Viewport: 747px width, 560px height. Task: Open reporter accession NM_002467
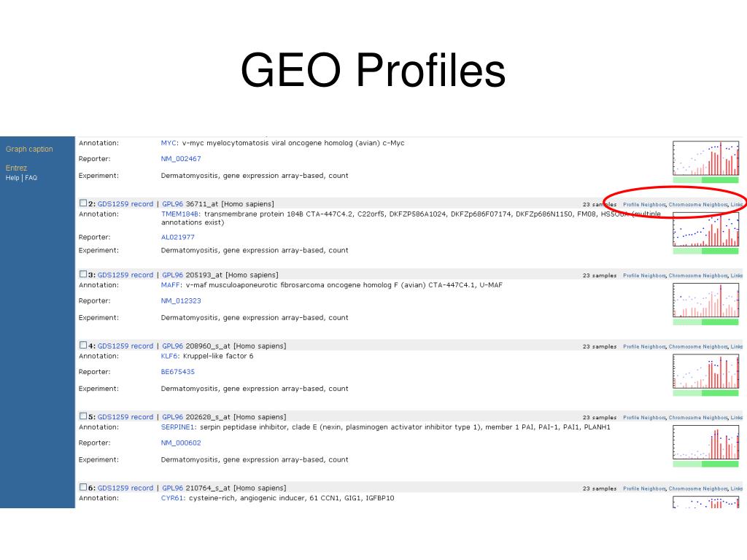click(x=181, y=158)
